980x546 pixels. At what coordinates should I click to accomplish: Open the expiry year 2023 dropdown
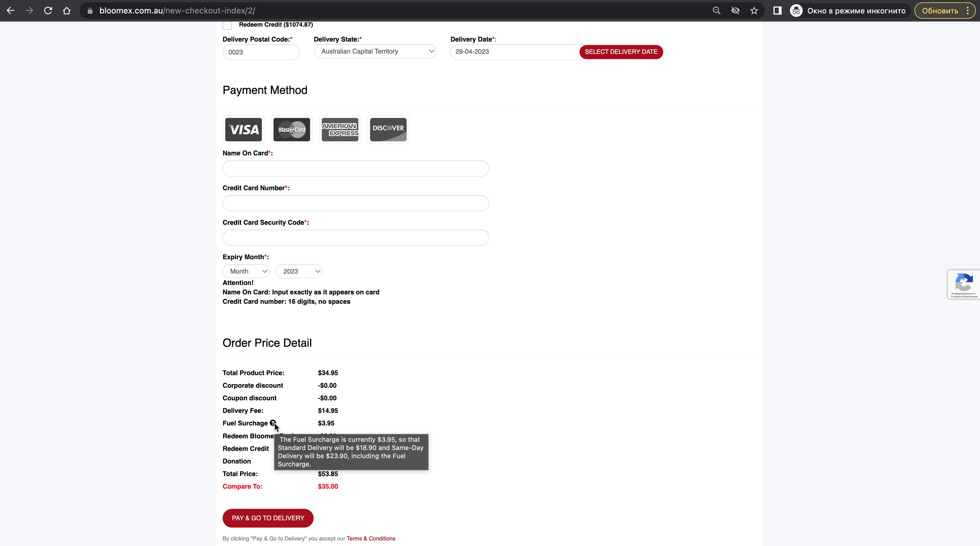tap(299, 271)
